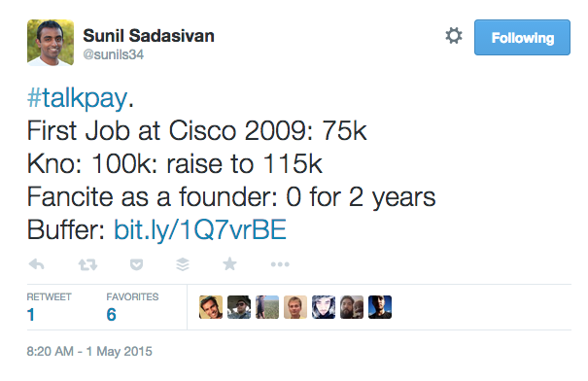Click the fourth favoriter avatar, blond man
The image size is (588, 381).
[x=295, y=307]
